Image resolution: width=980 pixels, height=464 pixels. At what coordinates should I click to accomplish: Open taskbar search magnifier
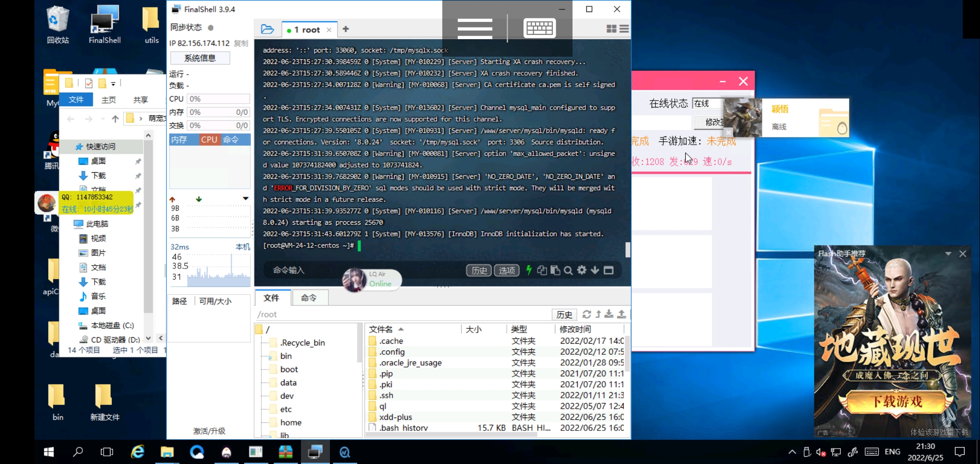[x=78, y=452]
